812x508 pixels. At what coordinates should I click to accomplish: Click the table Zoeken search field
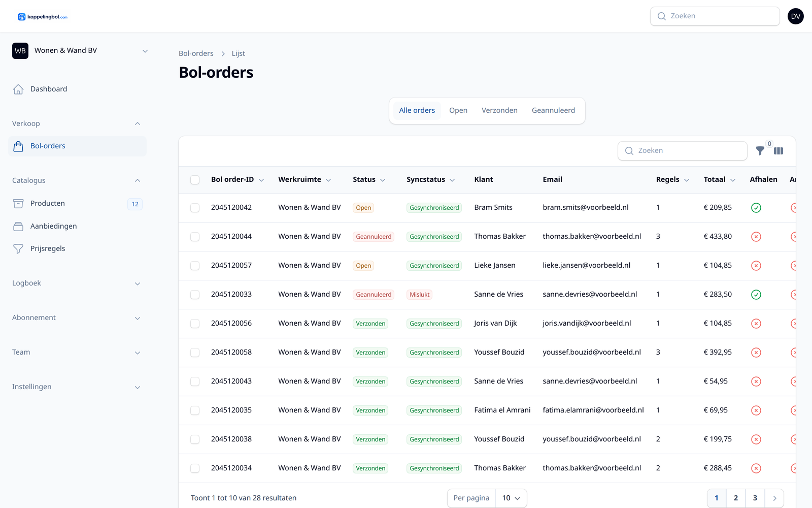click(x=683, y=151)
